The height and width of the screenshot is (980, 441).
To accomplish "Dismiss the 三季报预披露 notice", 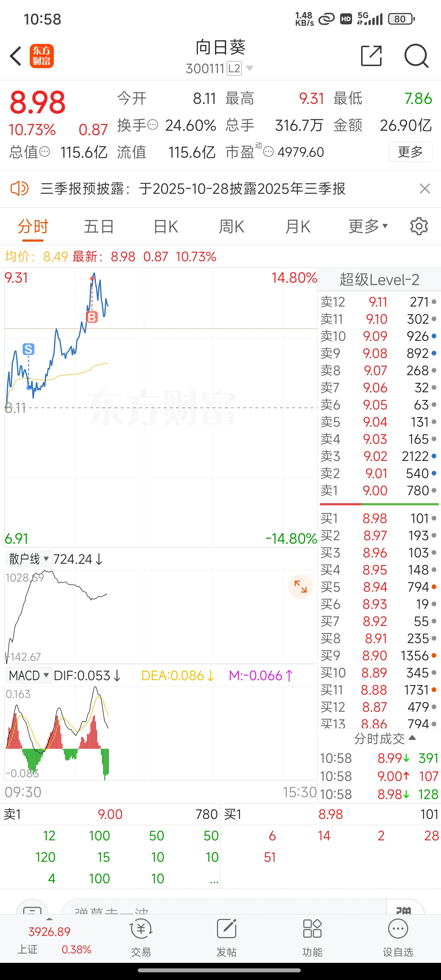I will 425,188.
